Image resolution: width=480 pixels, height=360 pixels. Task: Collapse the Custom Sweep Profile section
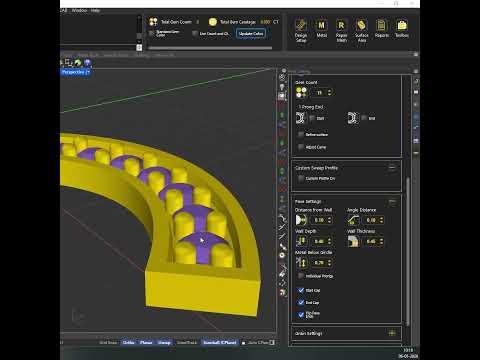(x=392, y=168)
